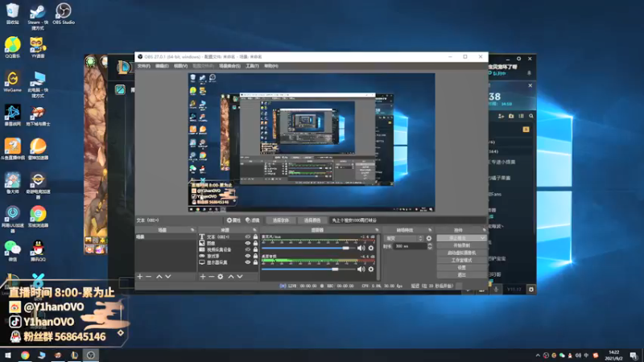Pop out the Controls dock panel

coord(484,230)
